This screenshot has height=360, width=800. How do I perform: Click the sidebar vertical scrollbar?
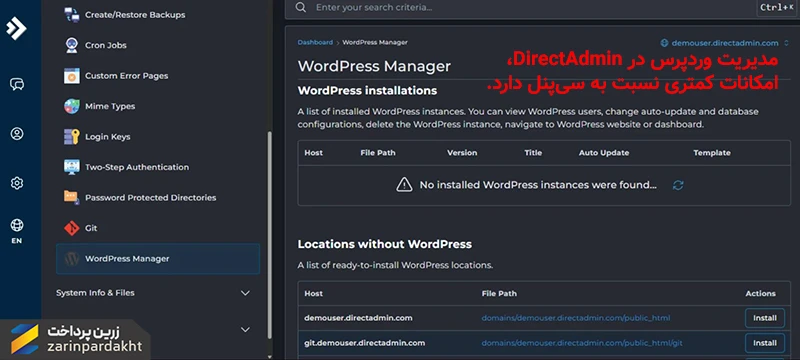pos(269,235)
